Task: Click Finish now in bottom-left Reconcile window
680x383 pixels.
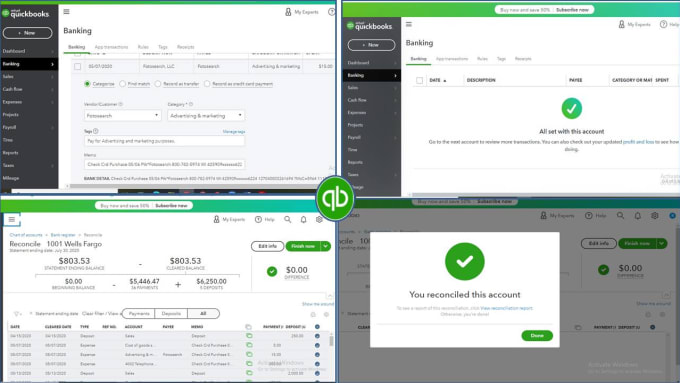Action: (x=303, y=246)
